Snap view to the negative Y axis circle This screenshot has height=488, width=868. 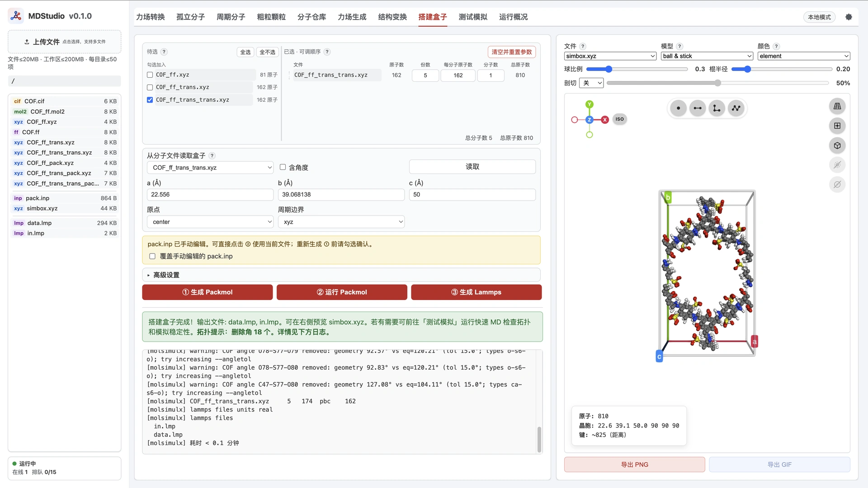[590, 135]
